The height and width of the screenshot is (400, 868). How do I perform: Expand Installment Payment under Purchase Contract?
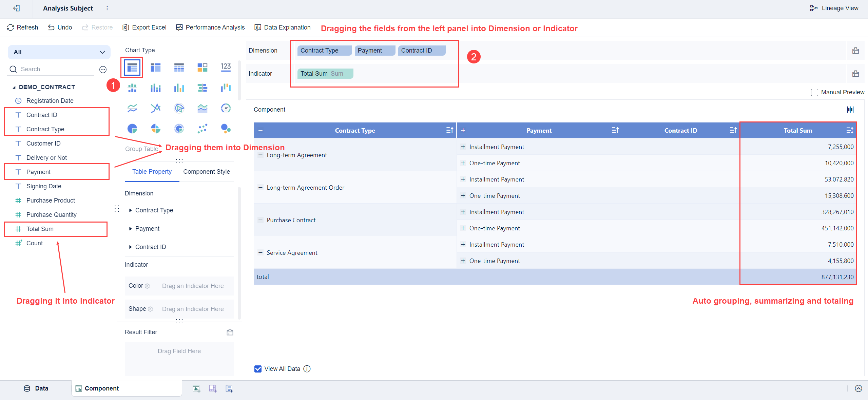click(x=463, y=212)
